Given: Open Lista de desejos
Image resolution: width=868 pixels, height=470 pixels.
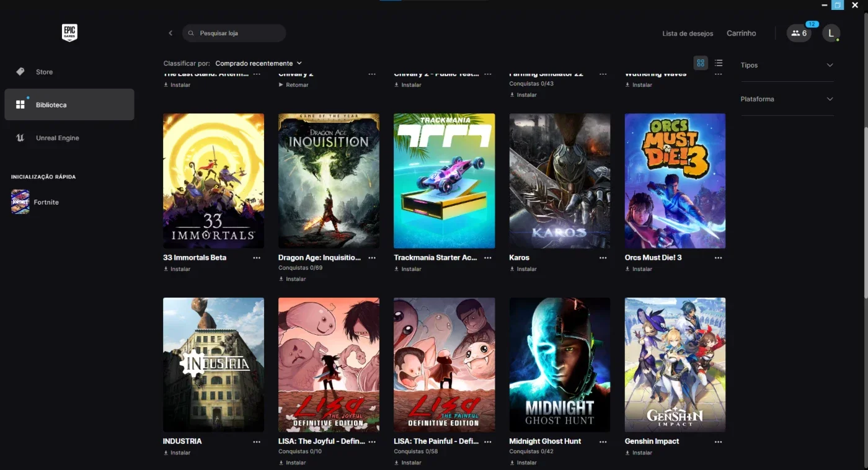Looking at the screenshot, I should (688, 33).
